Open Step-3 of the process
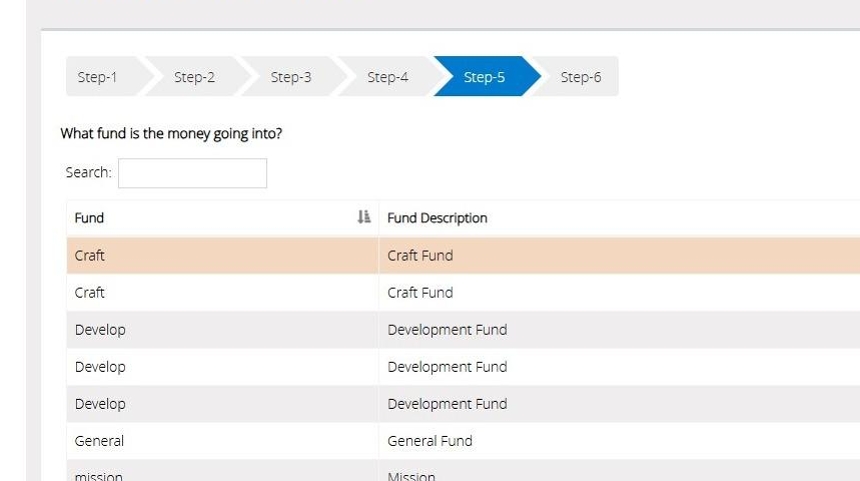Screen dimensions: 860x481 [x=291, y=77]
